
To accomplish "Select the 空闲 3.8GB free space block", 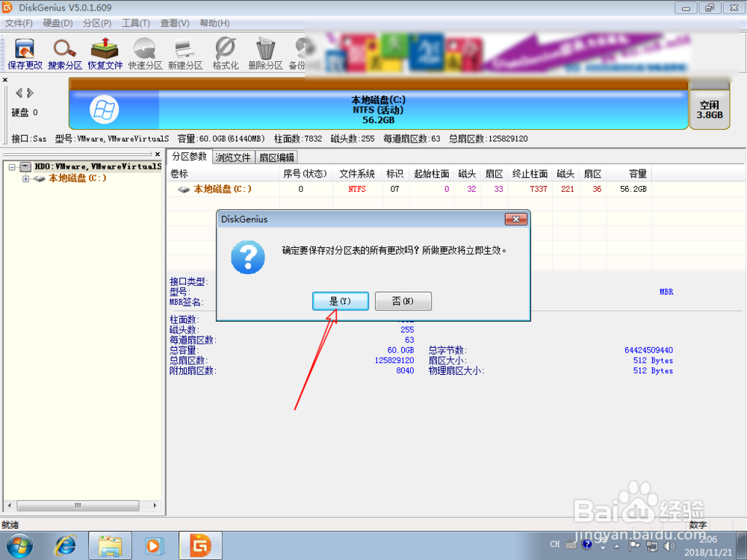I will pos(710,110).
